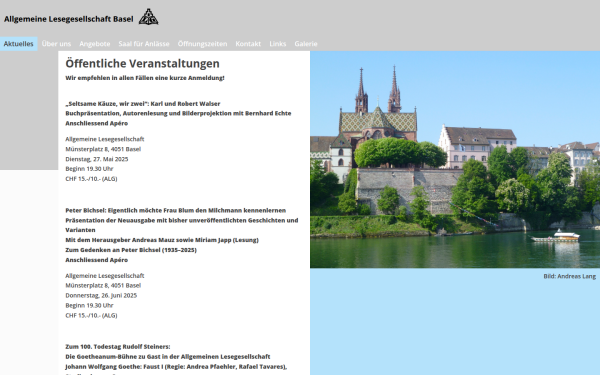The width and height of the screenshot is (600, 375).
Task: Open the Galerie page
Action: [x=306, y=44]
